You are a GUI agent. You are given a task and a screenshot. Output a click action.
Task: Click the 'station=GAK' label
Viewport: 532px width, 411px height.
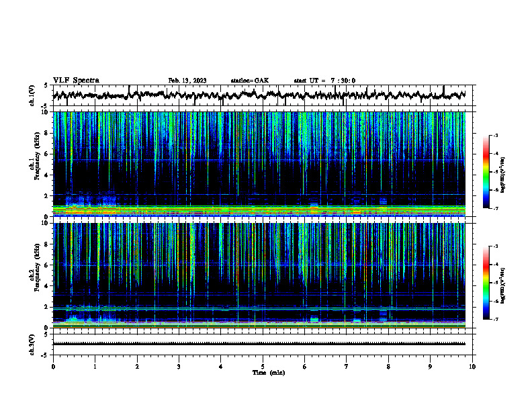(250, 81)
